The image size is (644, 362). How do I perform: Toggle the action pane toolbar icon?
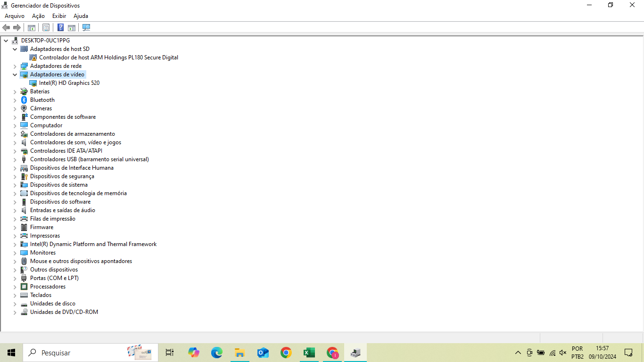[72, 27]
